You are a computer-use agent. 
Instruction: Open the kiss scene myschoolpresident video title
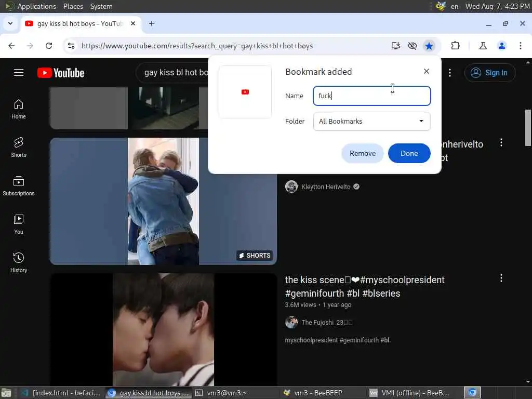(x=365, y=287)
